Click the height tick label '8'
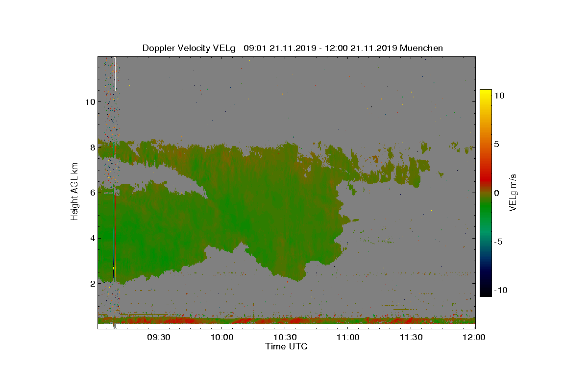 point(92,147)
